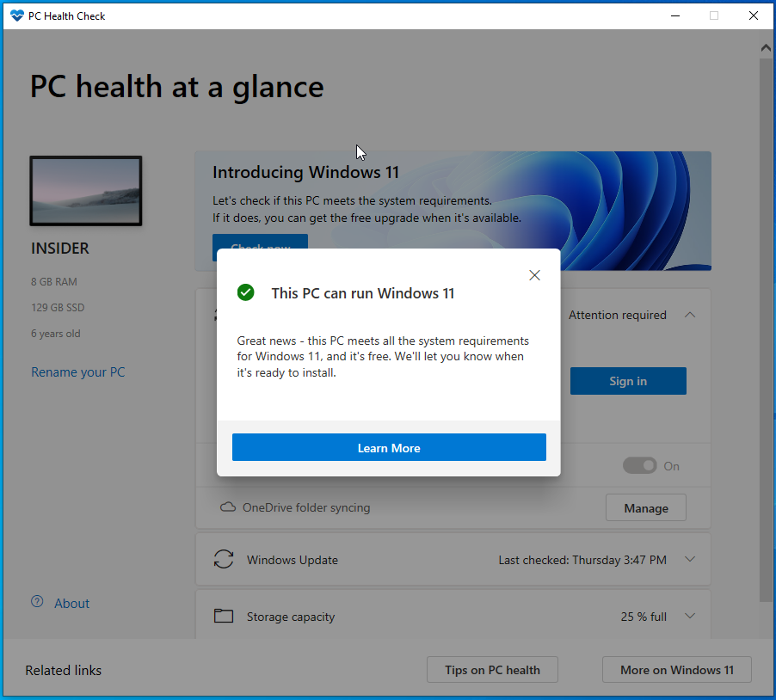This screenshot has width=776, height=700.
Task: Click the Attention required label
Action: [x=617, y=315]
